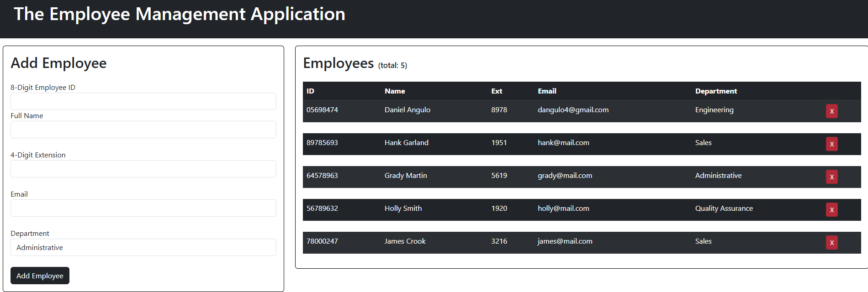Click the Ext column header
This screenshot has height=292, width=868.
497,91
